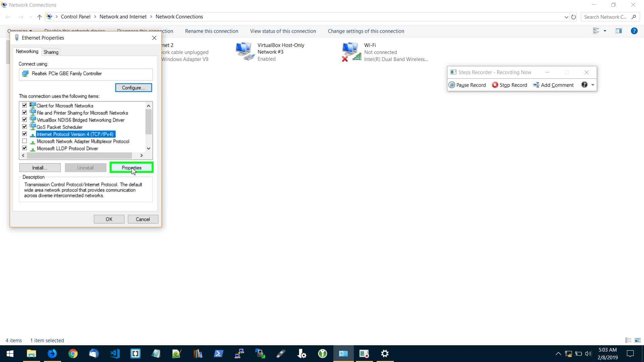Click the Stop Record icon
The image size is (644, 362).
(x=495, y=85)
